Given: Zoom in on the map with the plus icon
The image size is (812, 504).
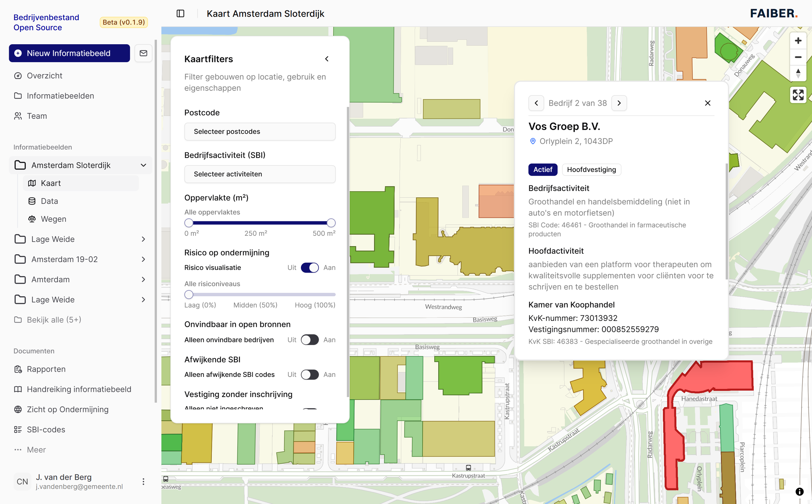Looking at the screenshot, I should tap(798, 40).
